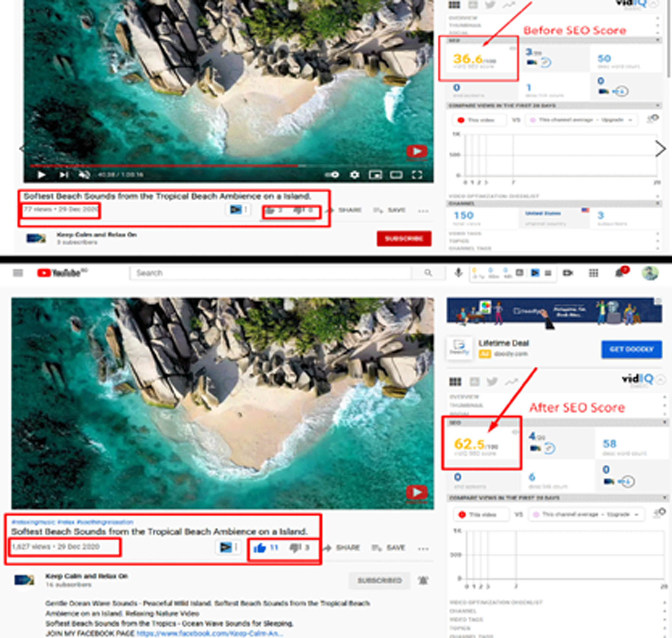672x638 pixels.
Task: Enter fullscreen mode on the video player
Action: pyautogui.click(x=418, y=175)
